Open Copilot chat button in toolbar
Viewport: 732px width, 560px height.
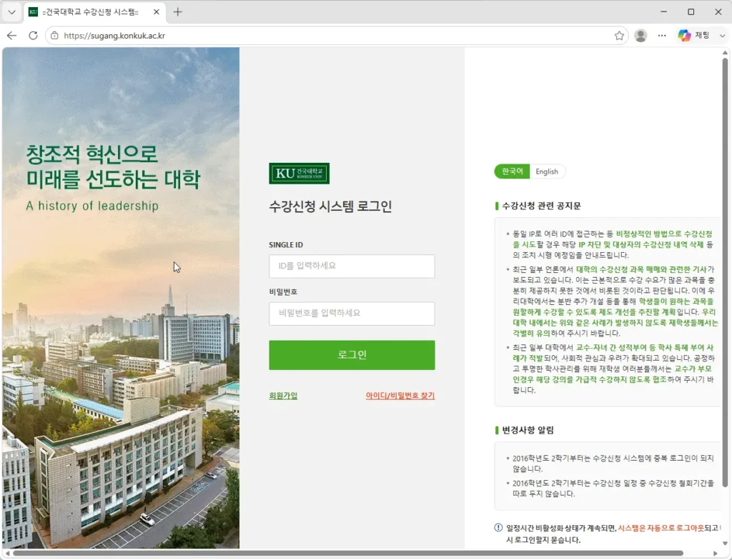point(693,36)
